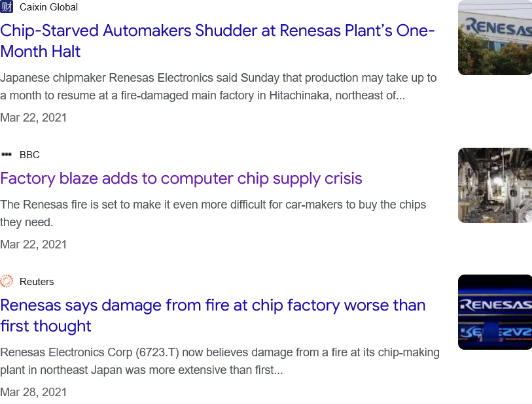Select the headline 'Factory blaze adds to computer chip supply crisis'
Image resolution: width=532 pixels, height=404 pixels.
tap(181, 178)
